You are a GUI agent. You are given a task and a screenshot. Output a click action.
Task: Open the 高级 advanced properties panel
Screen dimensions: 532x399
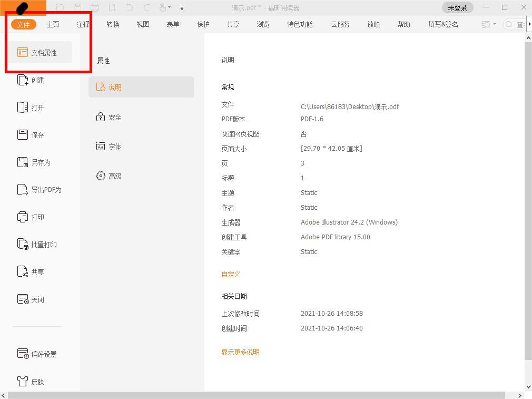[114, 176]
